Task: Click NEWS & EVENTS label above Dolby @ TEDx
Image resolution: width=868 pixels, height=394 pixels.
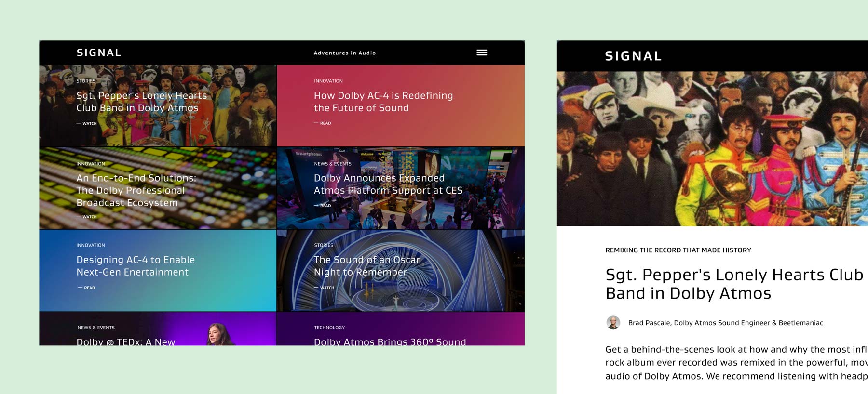Action: coord(96,328)
